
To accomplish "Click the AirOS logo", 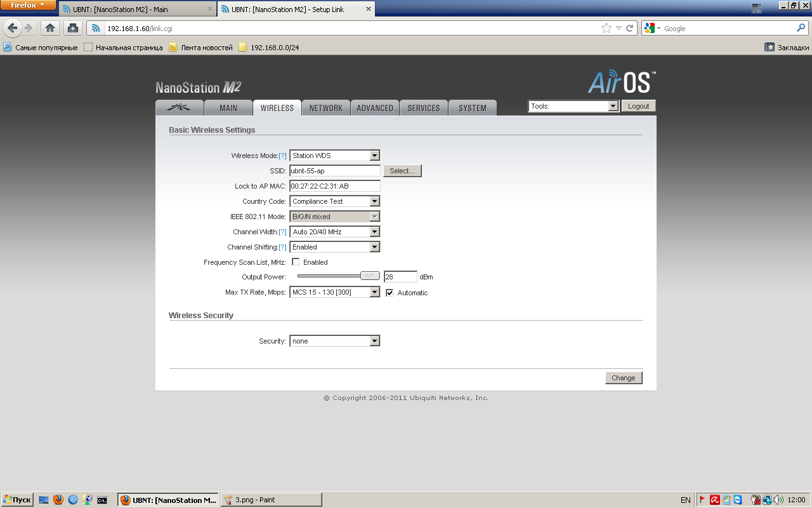I will pos(622,82).
